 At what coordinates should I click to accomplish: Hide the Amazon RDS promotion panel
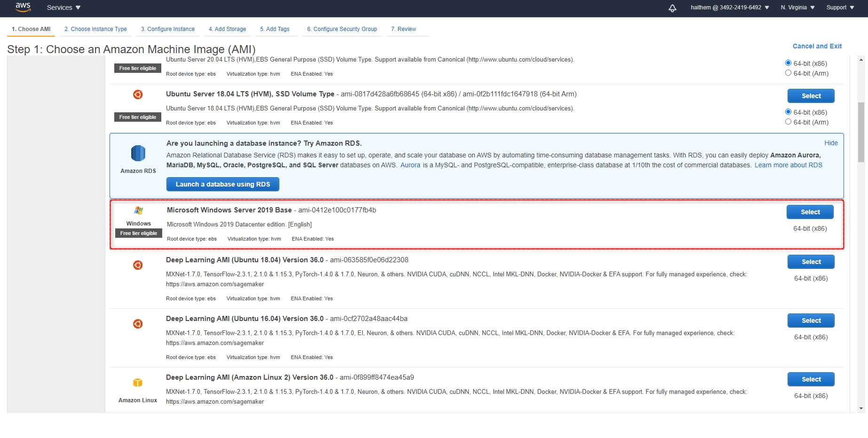point(831,143)
